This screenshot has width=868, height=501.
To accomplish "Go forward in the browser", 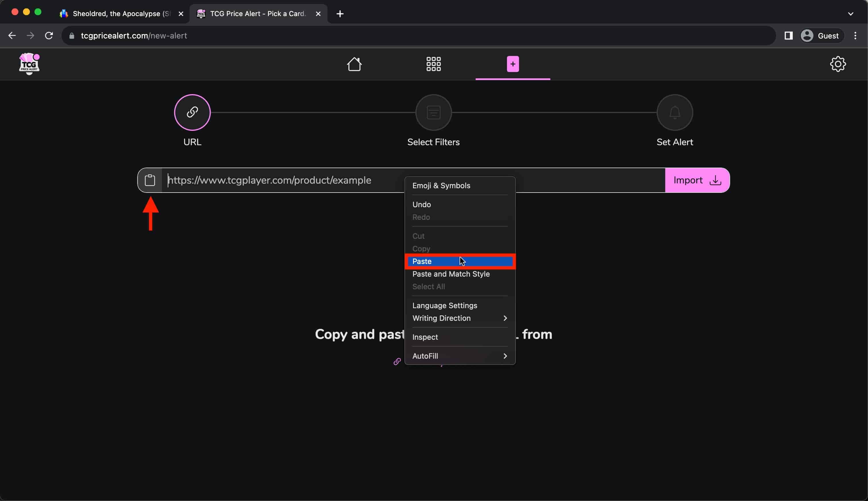I will point(31,36).
